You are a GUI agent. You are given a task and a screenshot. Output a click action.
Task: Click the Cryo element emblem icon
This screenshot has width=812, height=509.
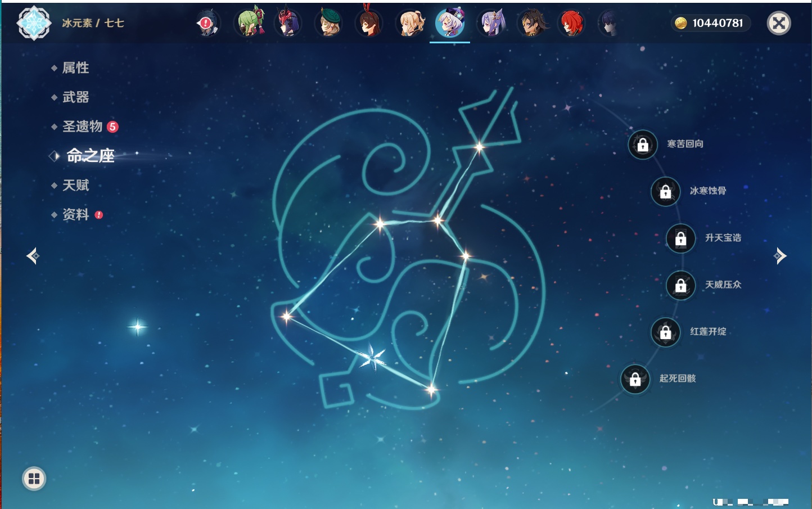pos(34,23)
